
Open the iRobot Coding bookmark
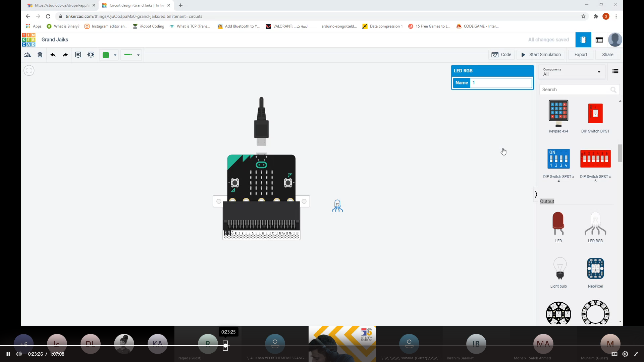click(x=149, y=26)
